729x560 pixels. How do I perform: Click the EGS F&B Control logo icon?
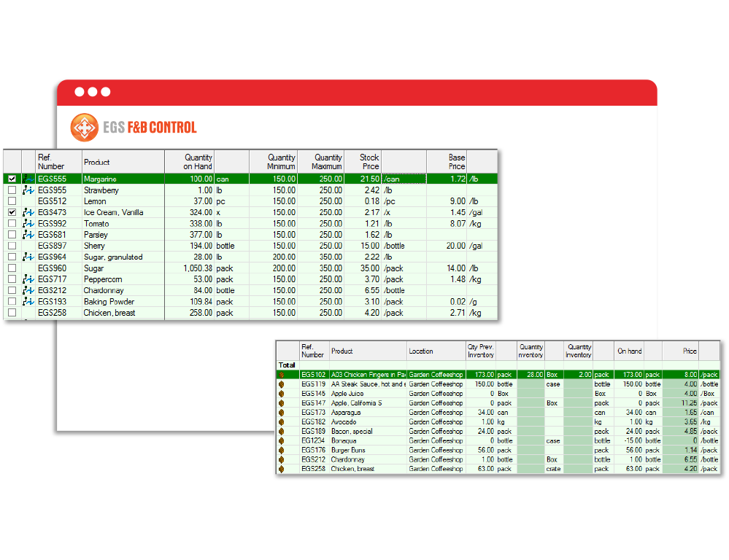[84, 128]
